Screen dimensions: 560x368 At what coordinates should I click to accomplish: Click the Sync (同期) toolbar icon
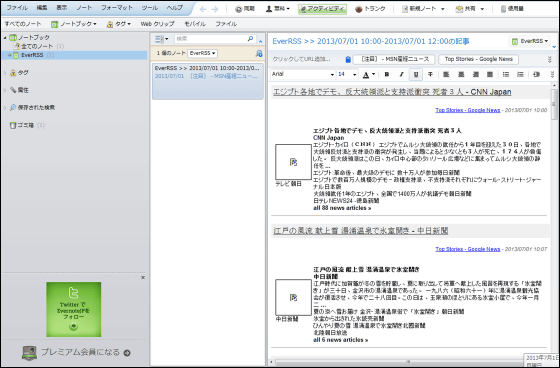245,9
